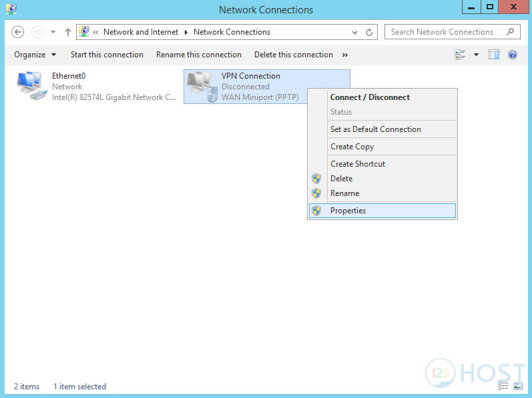532x398 pixels.
Task: Open the view options dropdown arrow
Action: point(476,55)
